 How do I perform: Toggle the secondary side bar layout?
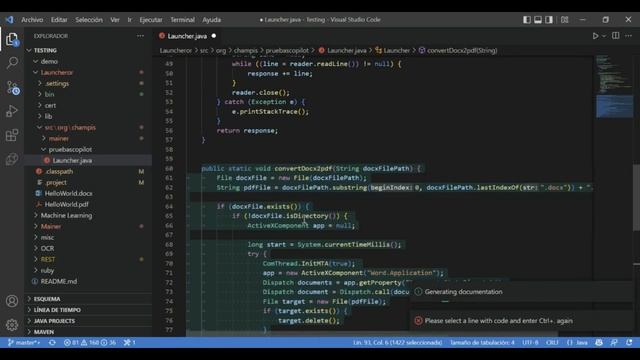coord(549,20)
